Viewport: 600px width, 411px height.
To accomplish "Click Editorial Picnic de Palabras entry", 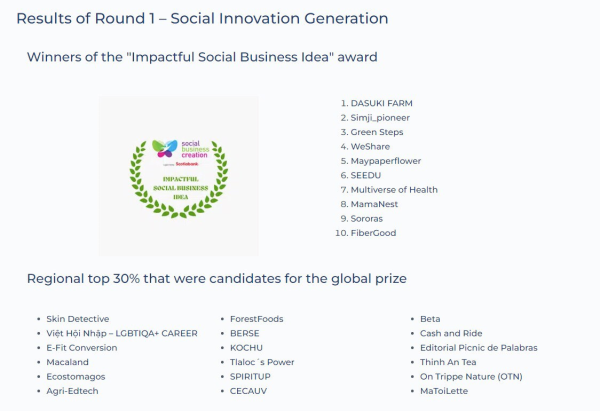I will [x=479, y=348].
